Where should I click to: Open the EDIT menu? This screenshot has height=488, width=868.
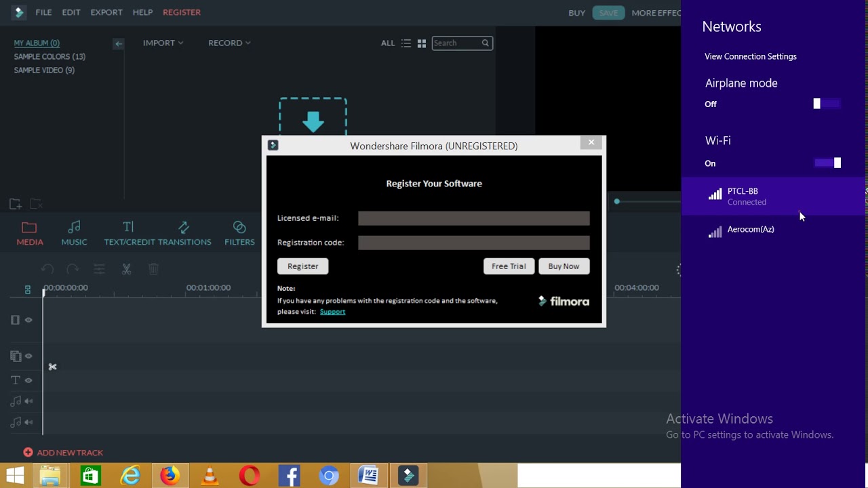tap(71, 12)
